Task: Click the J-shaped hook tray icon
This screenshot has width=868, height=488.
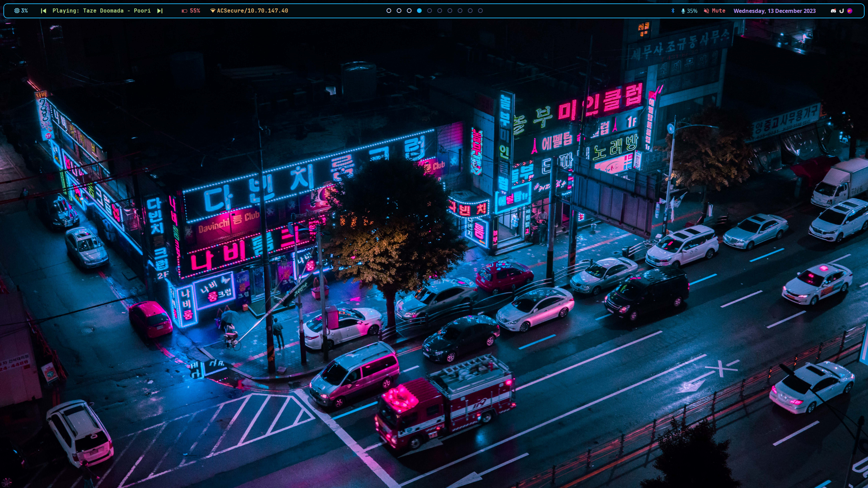Action: click(842, 11)
